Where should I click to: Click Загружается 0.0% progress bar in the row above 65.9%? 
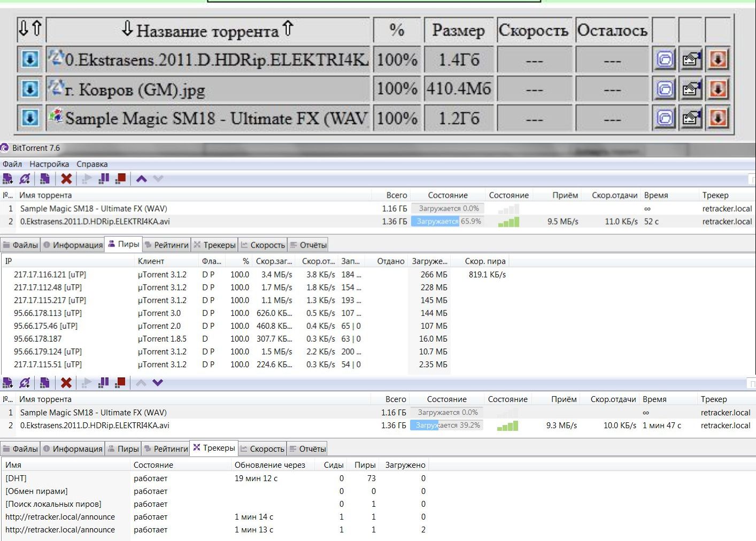(x=448, y=208)
